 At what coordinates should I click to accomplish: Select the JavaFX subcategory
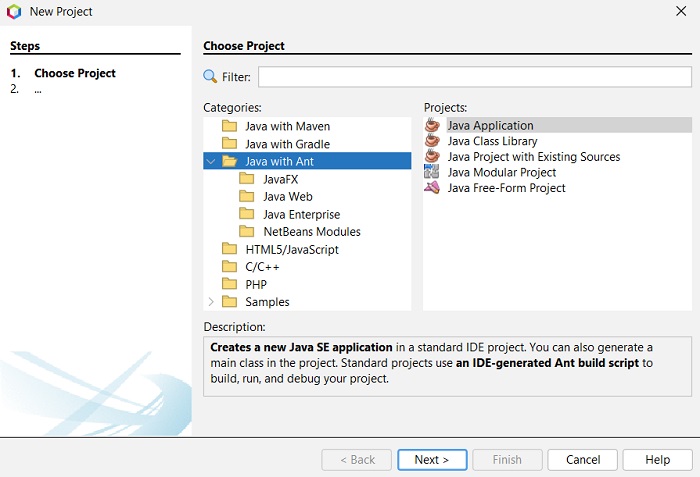pos(280,179)
